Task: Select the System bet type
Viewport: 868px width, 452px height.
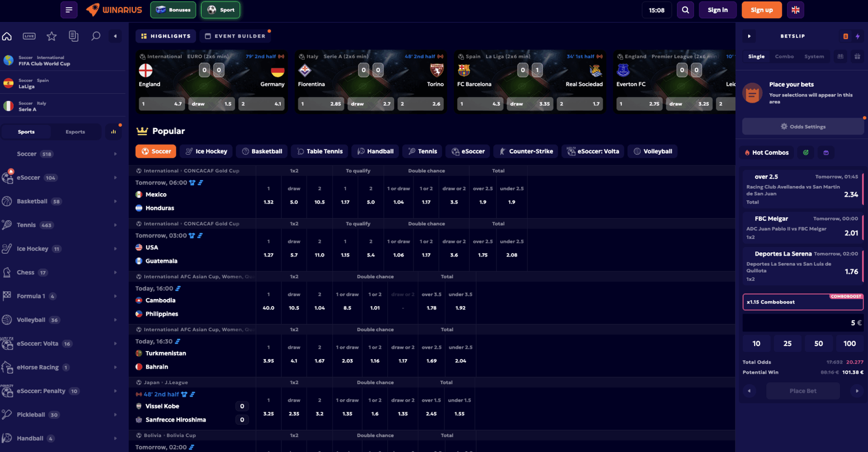Action: pos(814,56)
